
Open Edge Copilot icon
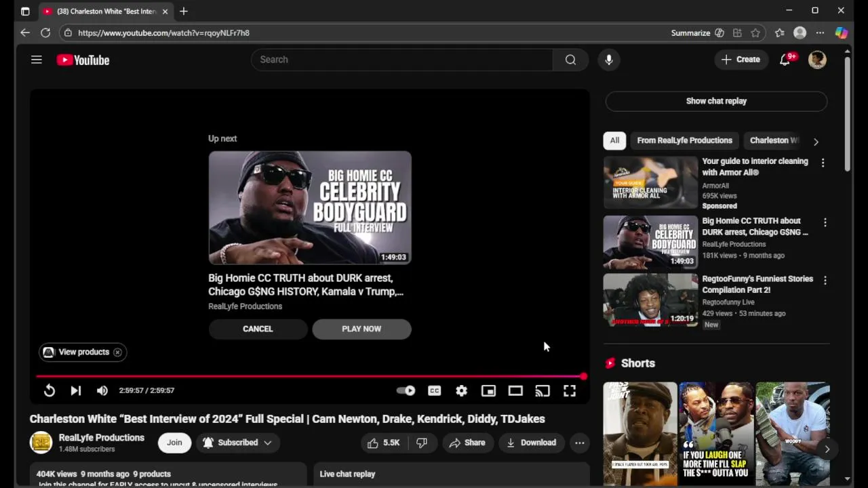point(842,33)
